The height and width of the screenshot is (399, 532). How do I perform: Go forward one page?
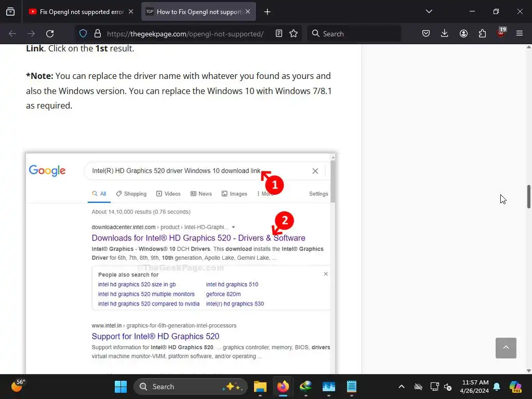tap(31, 34)
